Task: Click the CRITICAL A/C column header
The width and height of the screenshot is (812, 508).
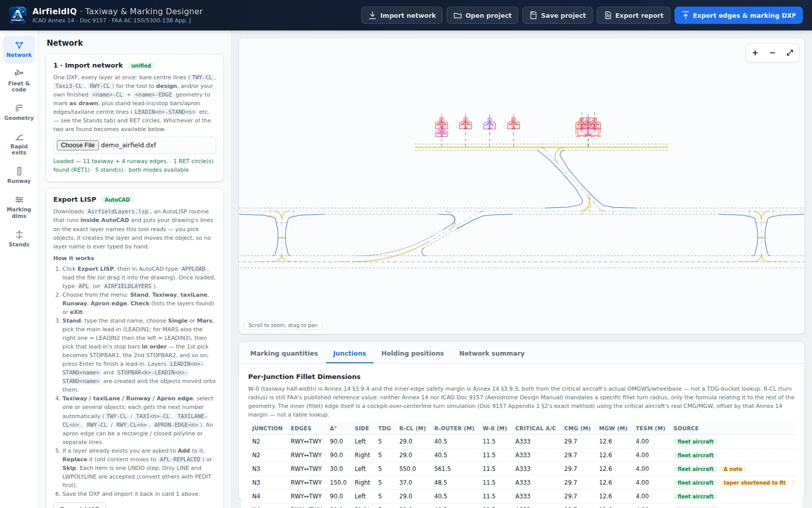Action: click(x=535, y=428)
